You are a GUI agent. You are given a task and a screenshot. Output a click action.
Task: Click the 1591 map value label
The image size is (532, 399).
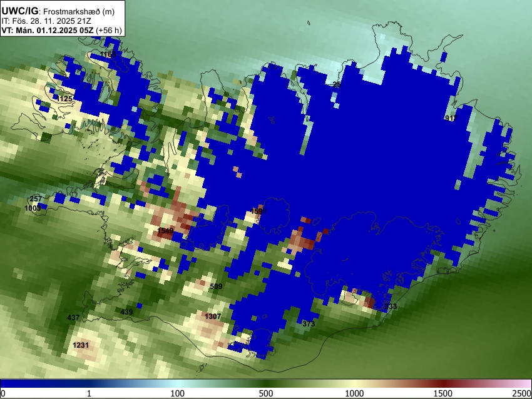[259, 211]
